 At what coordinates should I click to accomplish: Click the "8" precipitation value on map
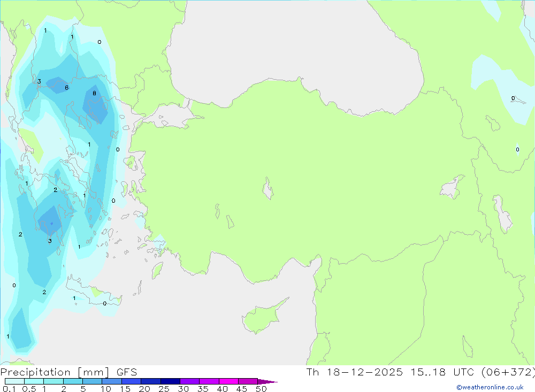point(94,93)
